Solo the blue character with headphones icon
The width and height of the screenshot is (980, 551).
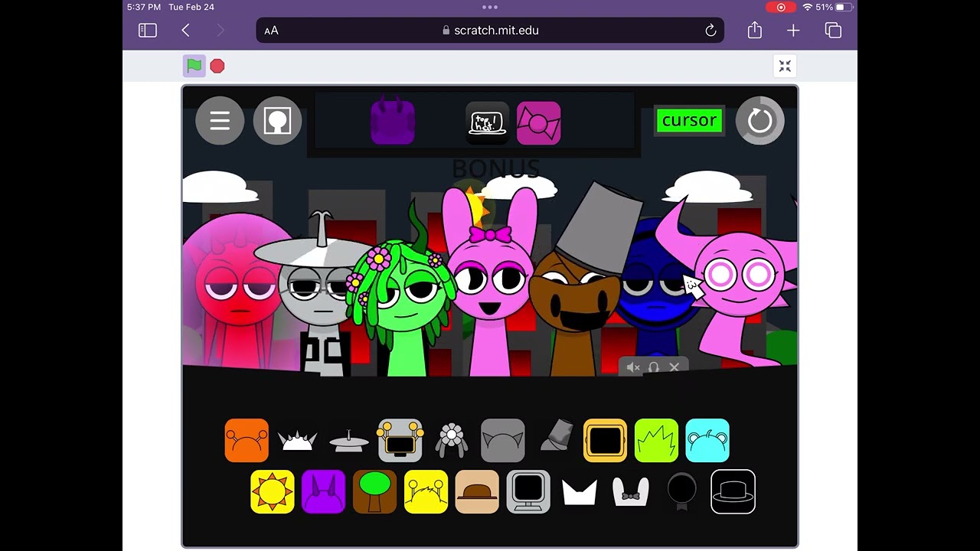pos(654,367)
